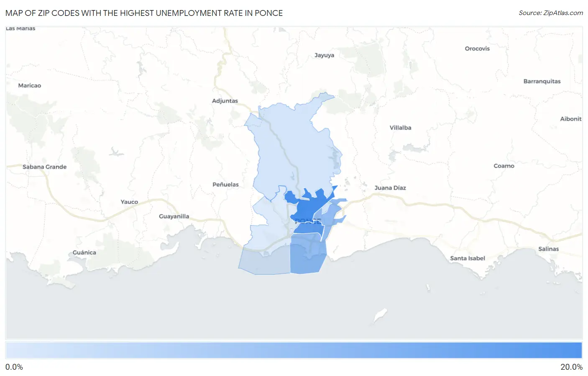Click the Santa Isabel map label

[468, 258]
